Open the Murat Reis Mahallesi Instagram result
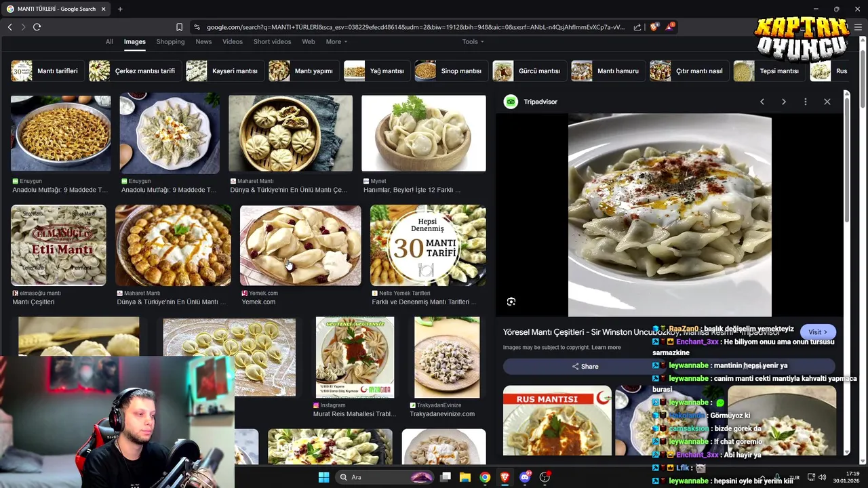The height and width of the screenshot is (488, 868). (355, 414)
